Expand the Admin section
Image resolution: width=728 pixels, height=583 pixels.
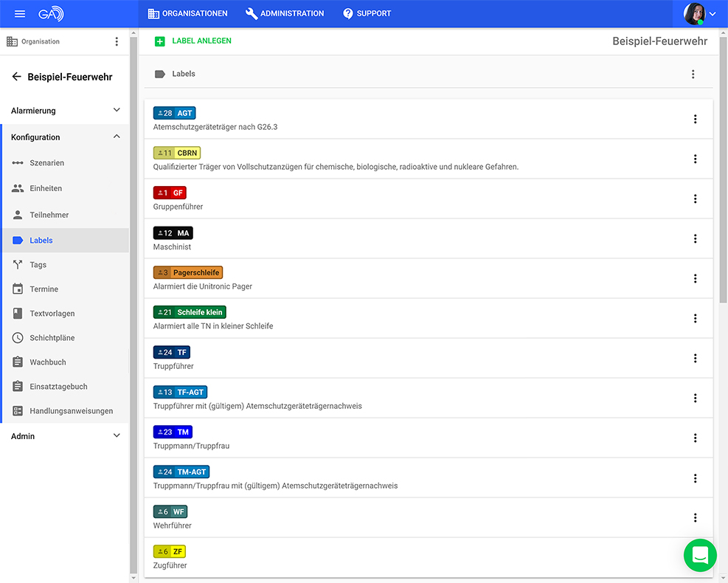coord(117,436)
